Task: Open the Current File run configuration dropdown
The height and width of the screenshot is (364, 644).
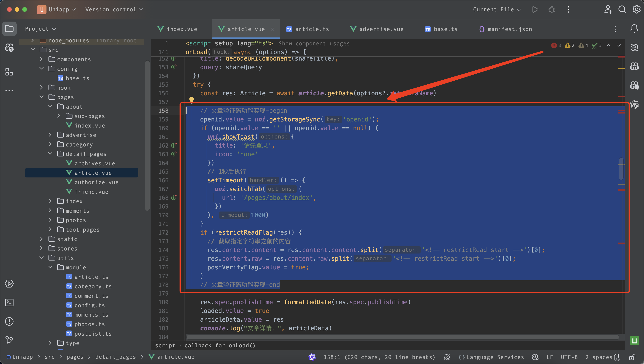Action: [496, 9]
